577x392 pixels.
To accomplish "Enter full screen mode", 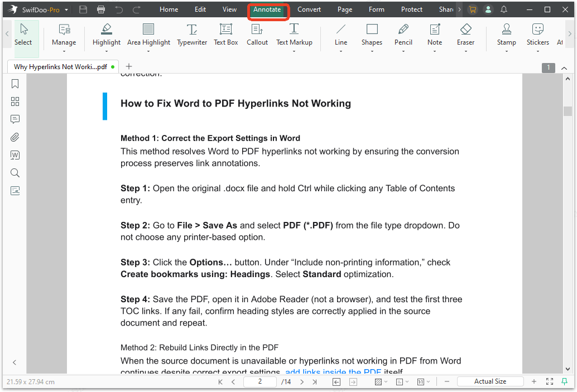I will tap(550, 382).
